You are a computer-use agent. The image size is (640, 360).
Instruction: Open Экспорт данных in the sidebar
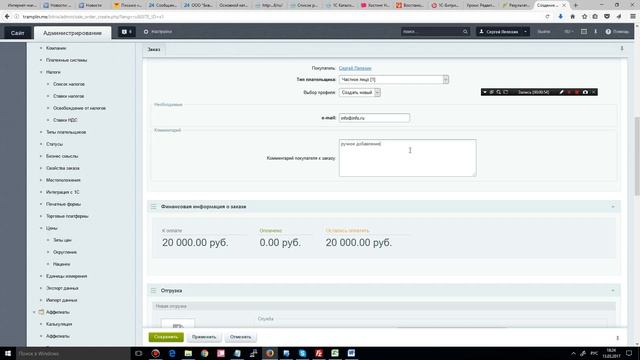pos(62,288)
